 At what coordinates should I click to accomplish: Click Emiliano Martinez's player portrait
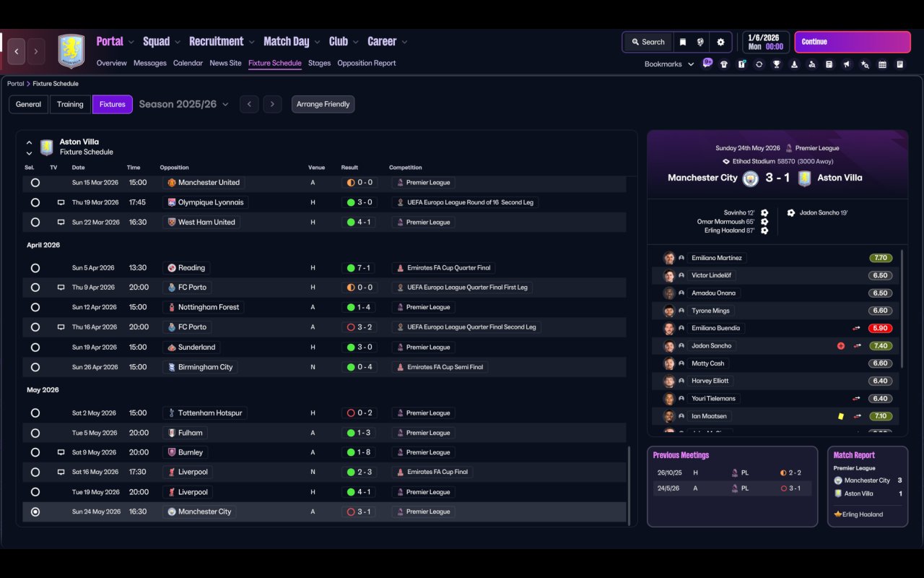pos(669,258)
